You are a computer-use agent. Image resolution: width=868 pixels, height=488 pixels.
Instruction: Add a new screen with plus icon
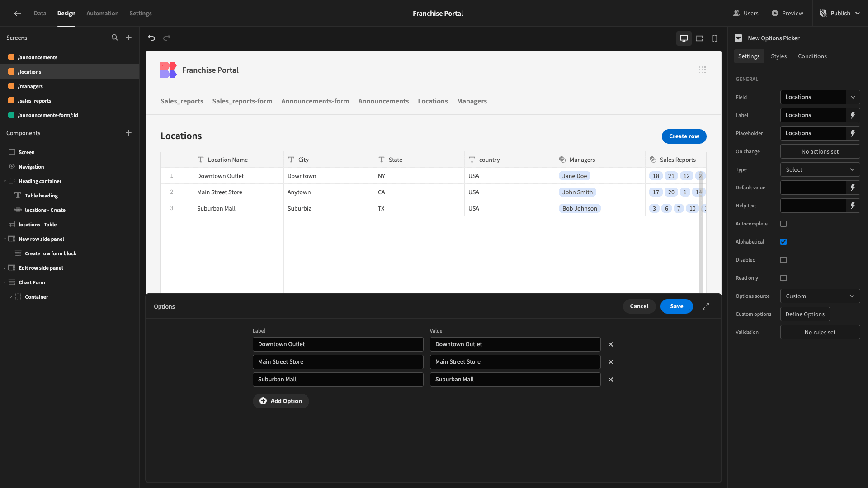(129, 38)
